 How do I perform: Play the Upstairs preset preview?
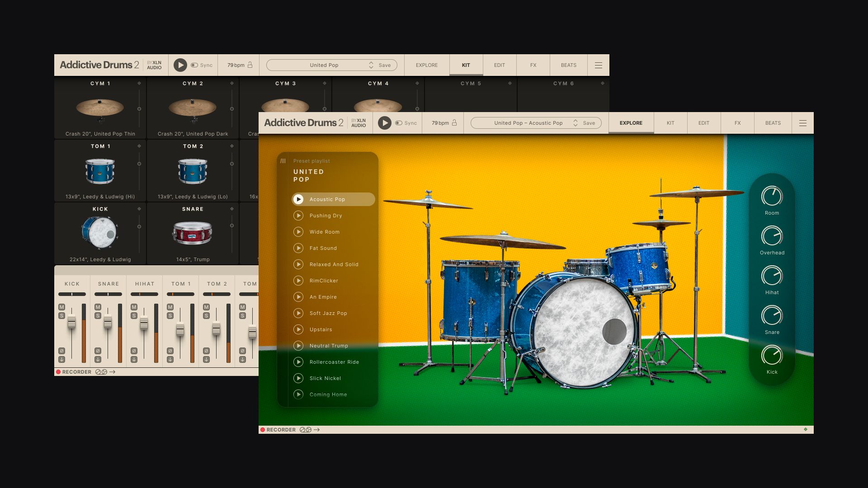pyautogui.click(x=298, y=329)
